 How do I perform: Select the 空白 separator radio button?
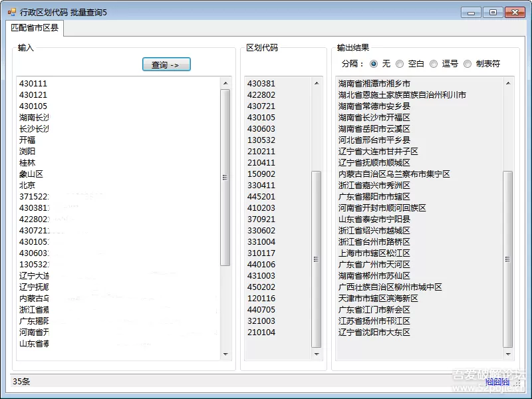pyautogui.click(x=400, y=64)
